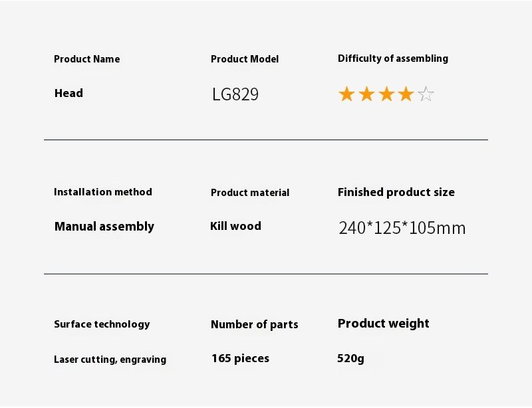This screenshot has width=532, height=408.
Task: Click the "Installation method" heading
Action: coord(103,192)
